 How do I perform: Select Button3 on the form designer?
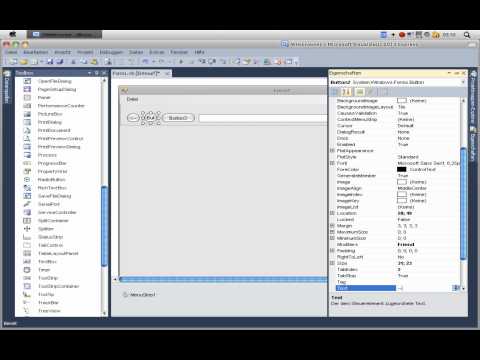pos(178,118)
